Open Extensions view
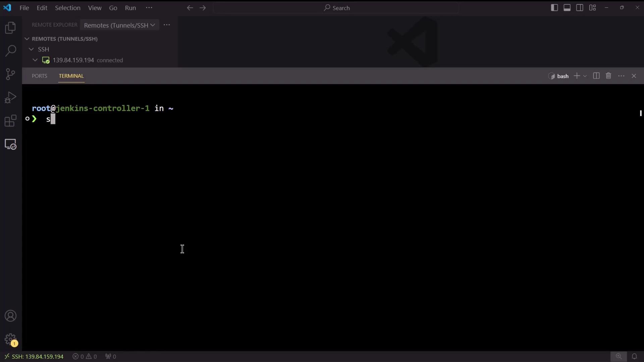Screen dimensions: 644x362 point(10,121)
